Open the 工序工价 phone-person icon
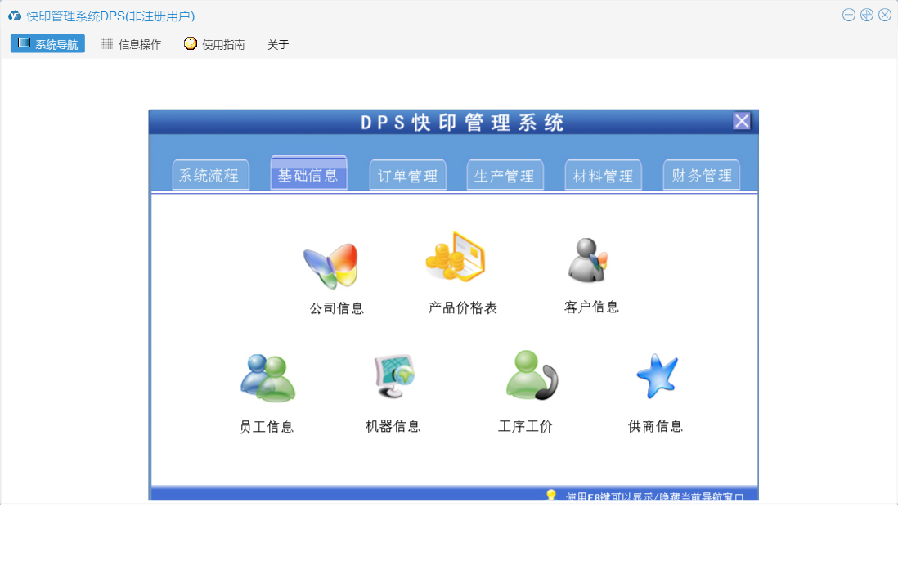Screen dimensions: 898x588 [x=532, y=375]
